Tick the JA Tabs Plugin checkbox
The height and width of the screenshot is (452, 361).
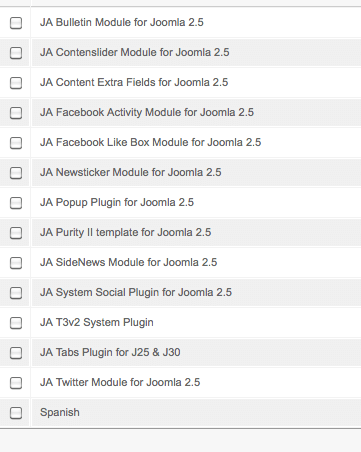pyautogui.click(x=16, y=353)
